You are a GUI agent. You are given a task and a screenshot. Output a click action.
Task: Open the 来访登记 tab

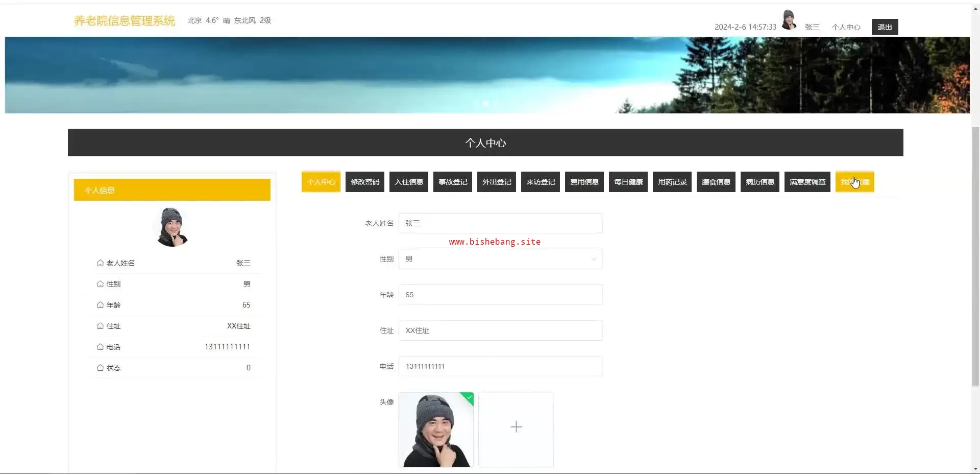click(x=541, y=182)
